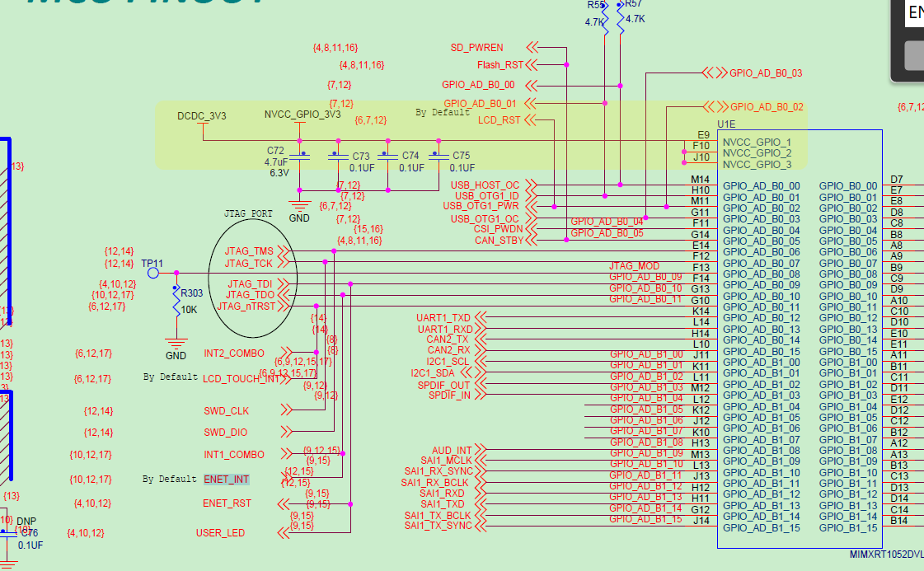Select the C76 0.1UF capacitor
The height and width of the screenshot is (571, 924).
pyautogui.click(x=8, y=534)
